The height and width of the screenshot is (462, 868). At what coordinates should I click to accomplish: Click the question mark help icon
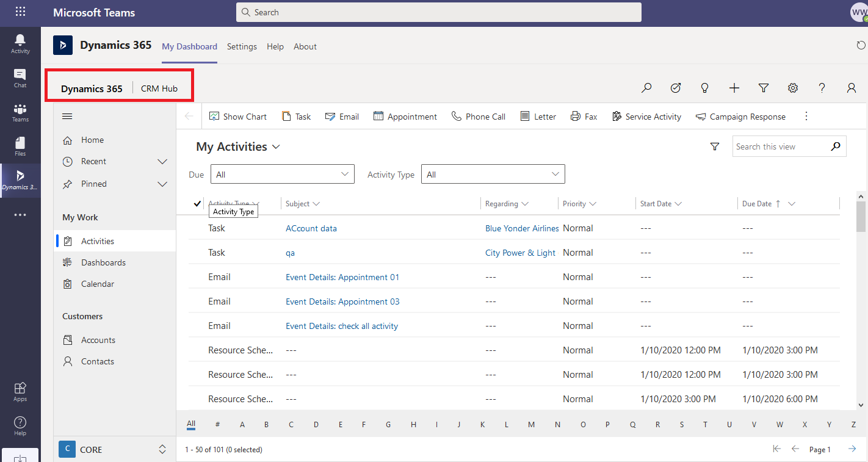[x=822, y=88]
